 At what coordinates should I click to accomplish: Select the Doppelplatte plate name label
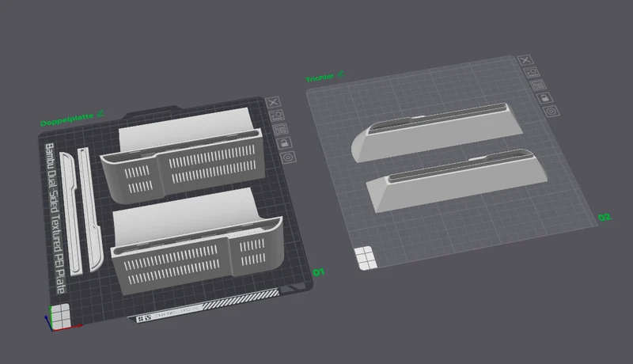pyautogui.click(x=67, y=119)
